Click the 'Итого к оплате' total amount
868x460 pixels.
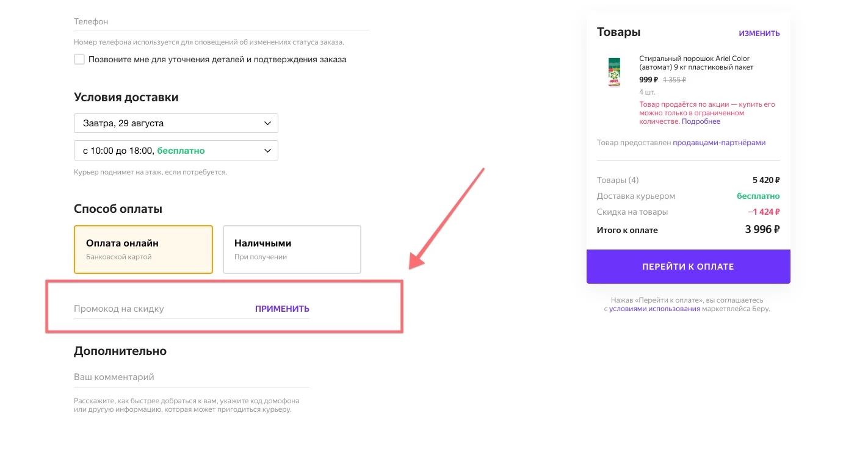[x=762, y=230]
